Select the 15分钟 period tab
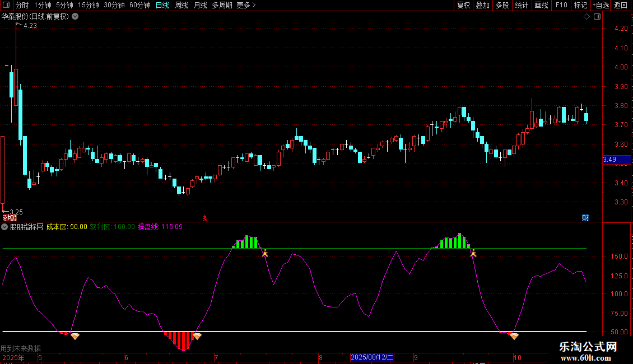633x364 pixels. click(88, 5)
